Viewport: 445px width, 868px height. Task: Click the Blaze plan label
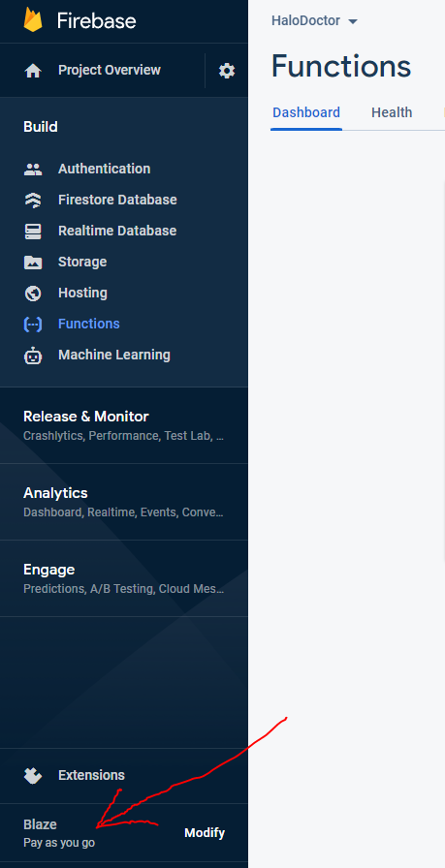(x=40, y=824)
